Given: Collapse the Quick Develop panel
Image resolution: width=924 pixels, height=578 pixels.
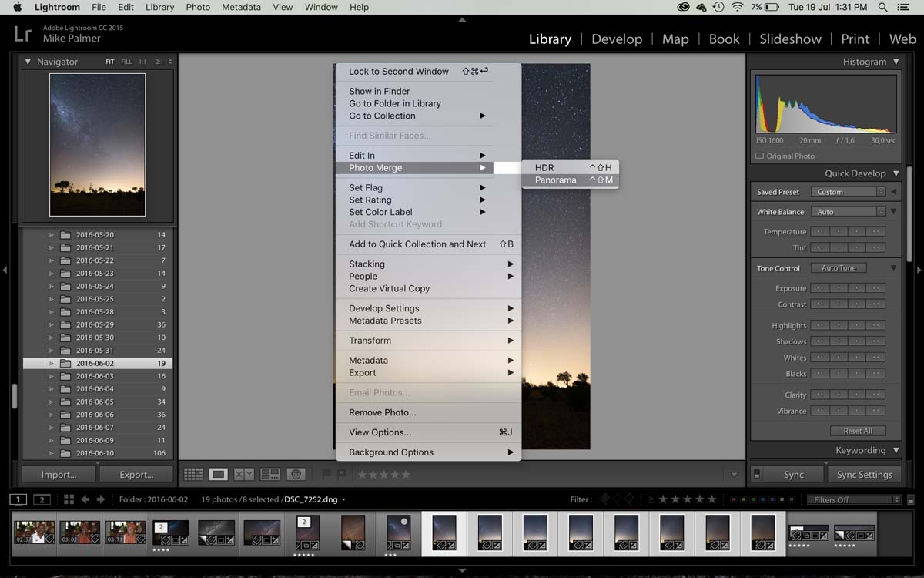Looking at the screenshot, I should pyautogui.click(x=896, y=173).
